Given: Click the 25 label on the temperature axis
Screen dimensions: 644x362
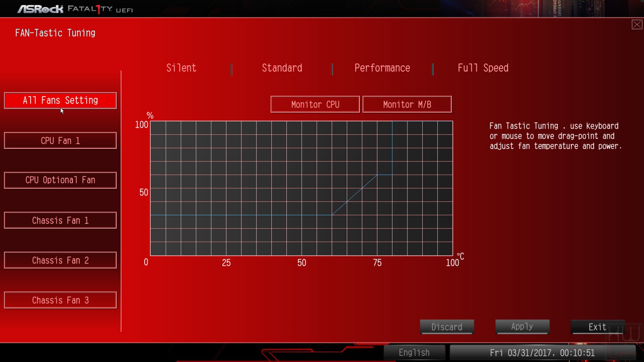Looking at the screenshot, I should (226, 263).
